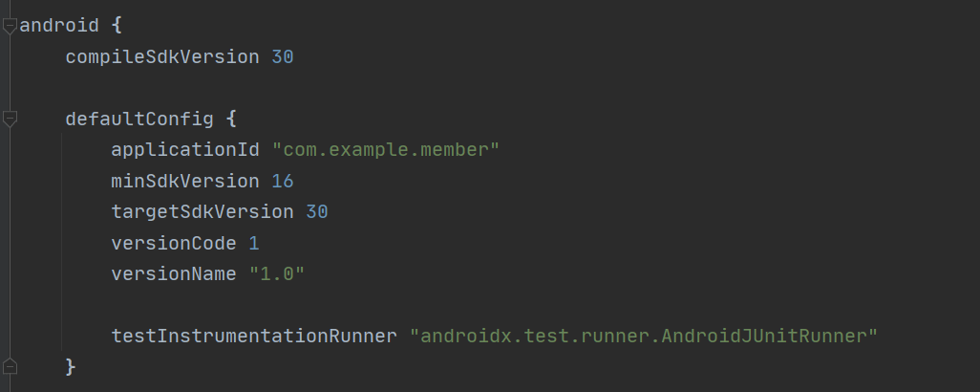Click the AndroidJUnitRunner string value
Screen dimensions: 980x392
point(644,337)
